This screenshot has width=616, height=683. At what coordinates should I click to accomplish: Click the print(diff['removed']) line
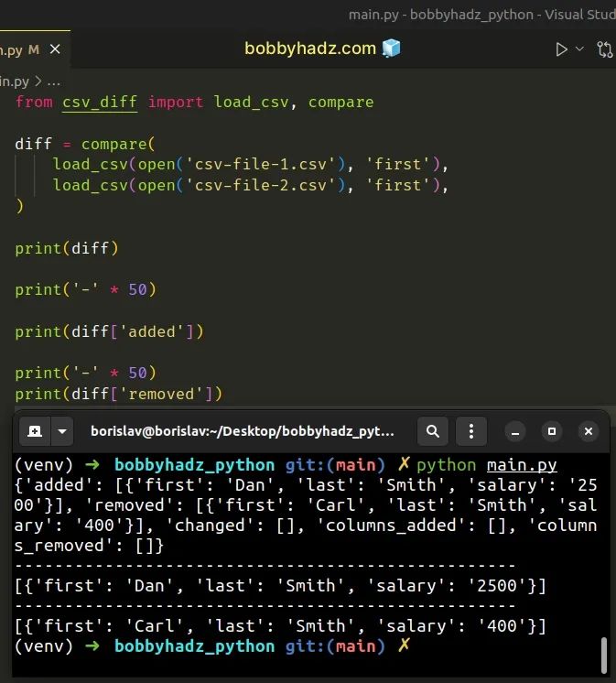[119, 395]
